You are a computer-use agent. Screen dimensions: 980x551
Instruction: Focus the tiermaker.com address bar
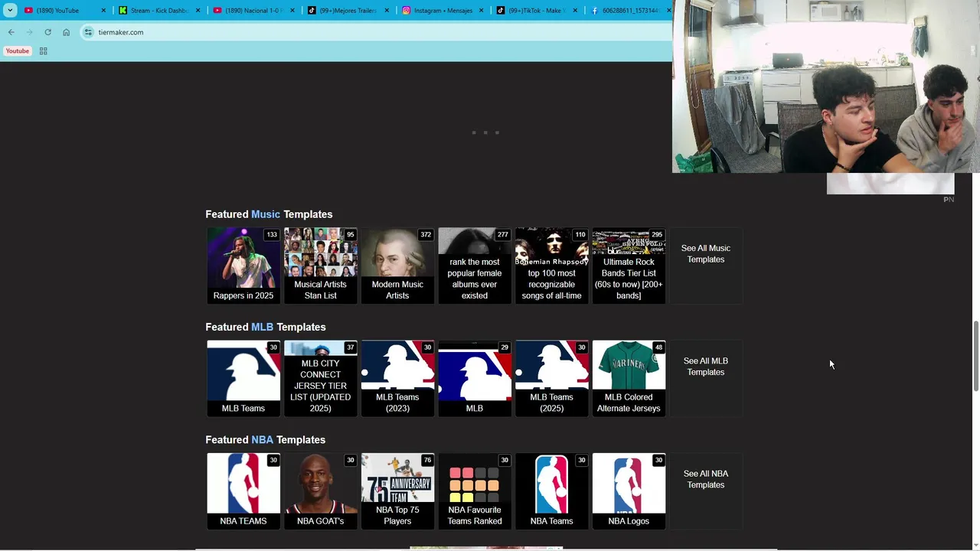375,32
